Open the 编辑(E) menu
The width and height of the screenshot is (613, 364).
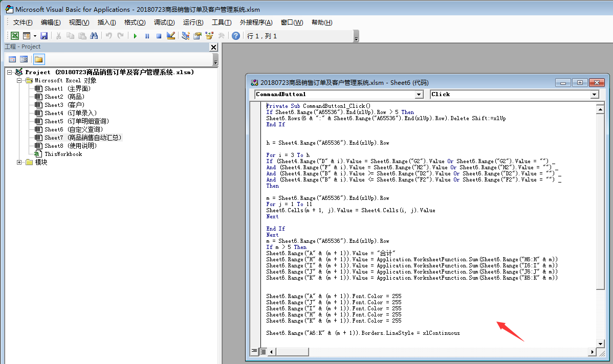tap(51, 22)
